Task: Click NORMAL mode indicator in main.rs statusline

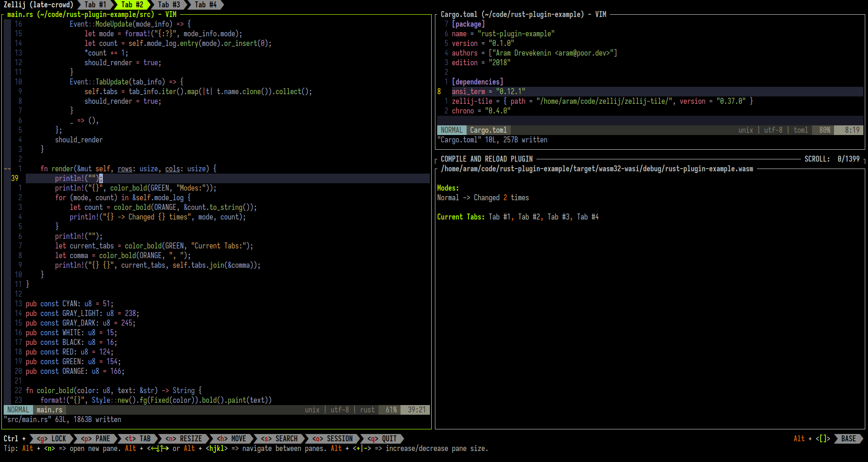Action: click(x=18, y=410)
